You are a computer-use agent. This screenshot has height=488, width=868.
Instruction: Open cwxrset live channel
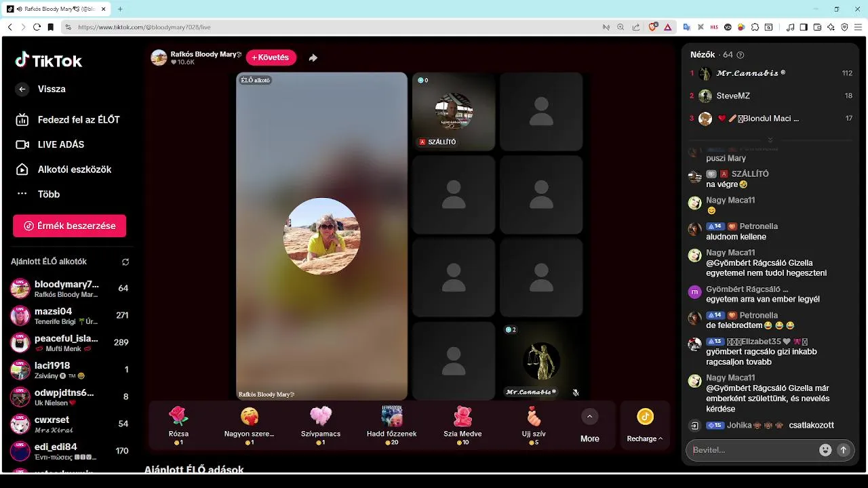[x=70, y=424]
